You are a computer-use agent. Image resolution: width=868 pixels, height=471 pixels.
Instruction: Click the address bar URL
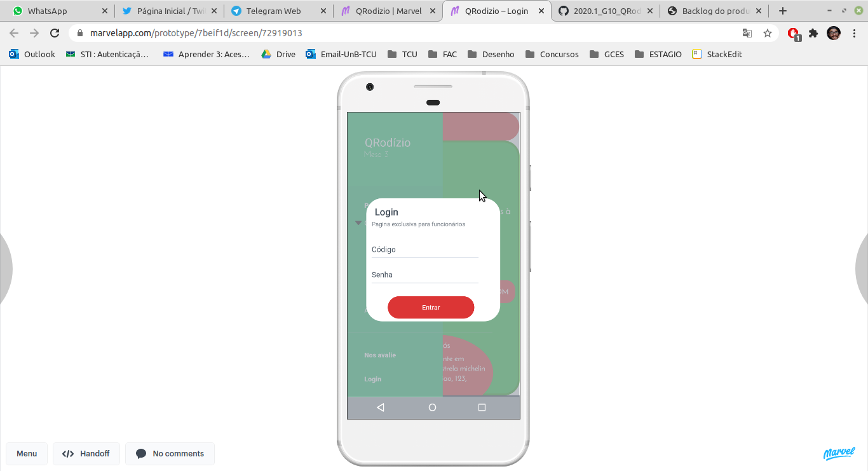click(x=196, y=33)
